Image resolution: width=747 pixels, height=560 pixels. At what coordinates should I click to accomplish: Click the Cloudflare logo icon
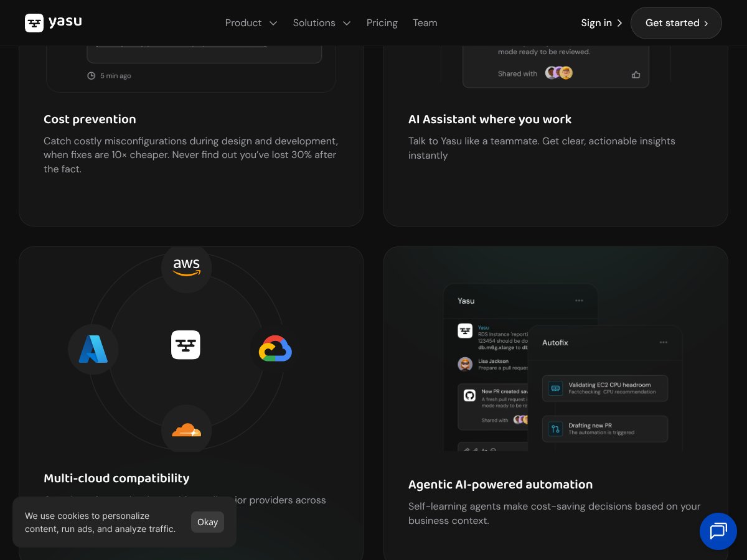[186, 430]
